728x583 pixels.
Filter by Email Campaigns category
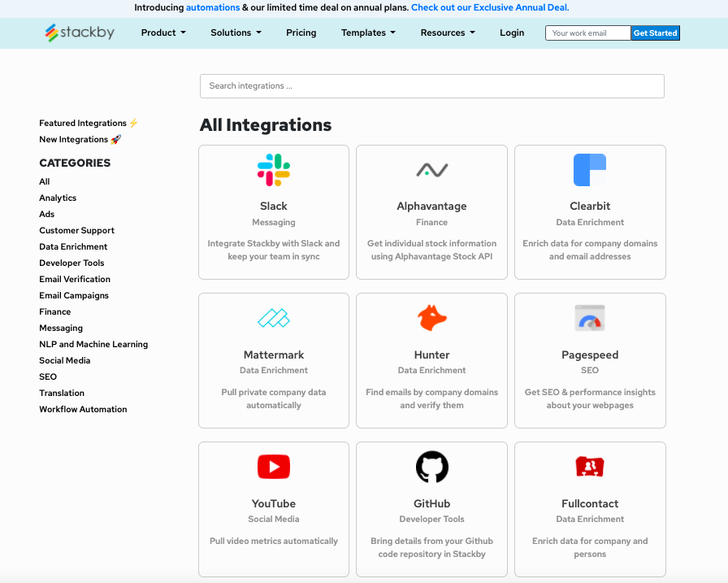click(74, 295)
